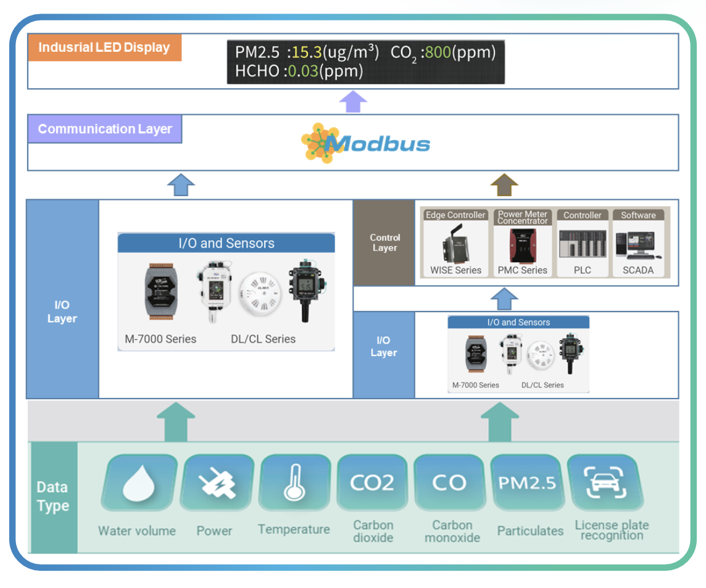Open the SCADA Software thumbnail
This screenshot has width=706, height=588.
(637, 244)
